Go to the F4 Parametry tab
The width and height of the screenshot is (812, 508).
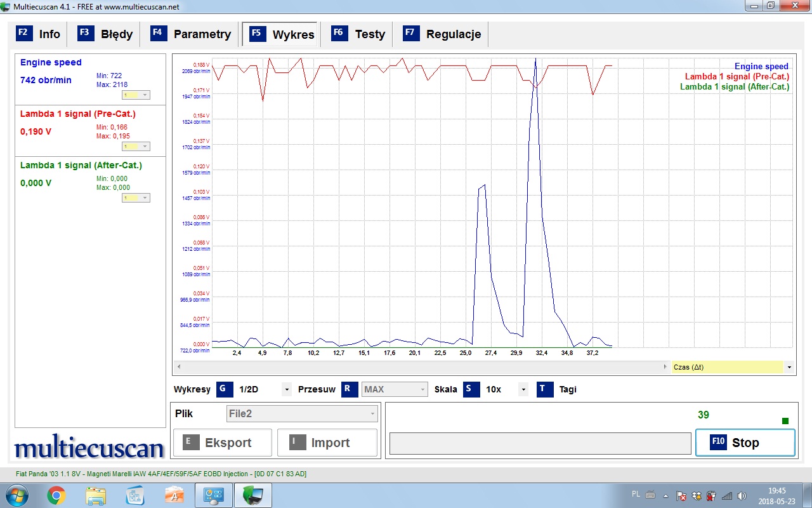191,34
